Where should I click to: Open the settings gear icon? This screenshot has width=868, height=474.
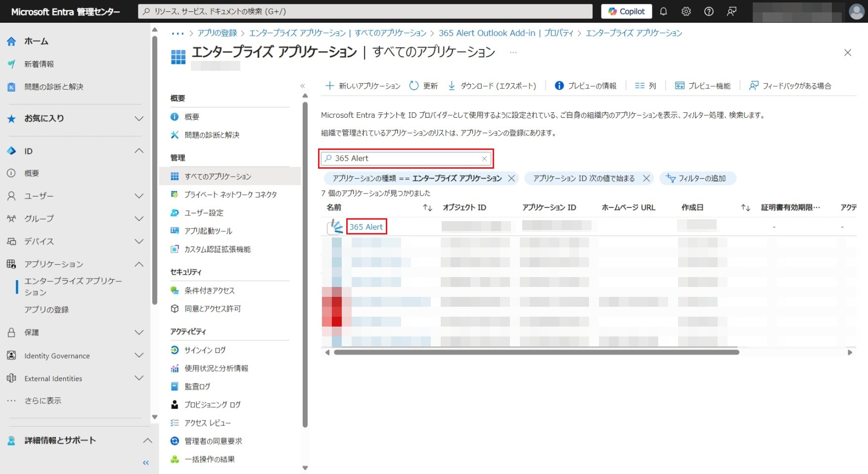(686, 11)
